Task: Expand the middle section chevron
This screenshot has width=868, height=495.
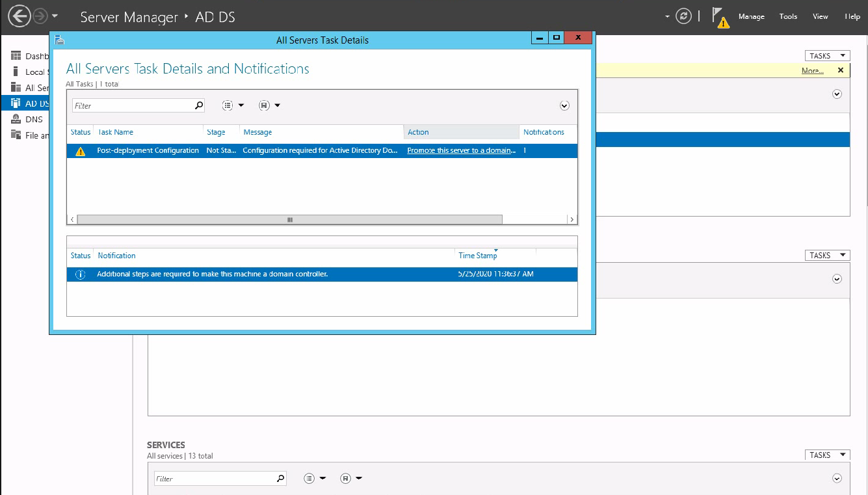Action: pos(837,279)
